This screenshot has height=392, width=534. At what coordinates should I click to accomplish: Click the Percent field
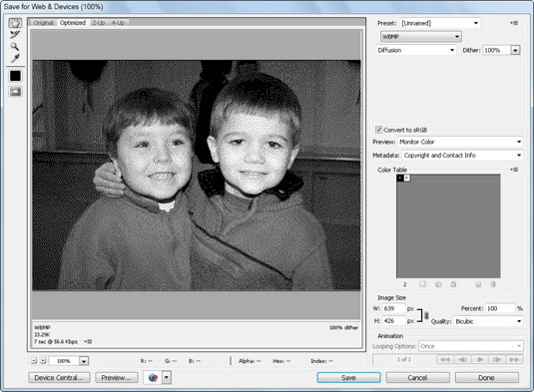[500, 308]
